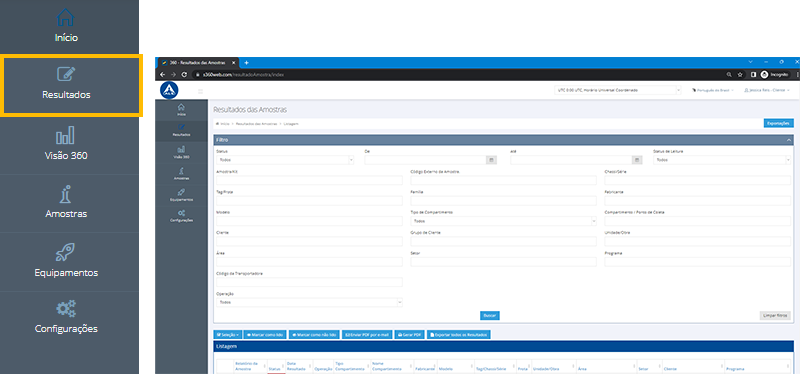Bookmark page with the browser star icon
The width and height of the screenshot is (800, 374).
coord(740,74)
